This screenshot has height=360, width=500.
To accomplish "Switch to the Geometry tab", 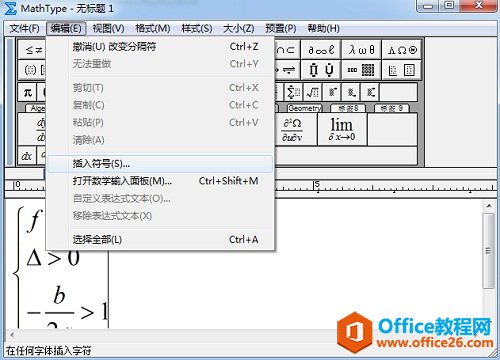I will pos(305,108).
